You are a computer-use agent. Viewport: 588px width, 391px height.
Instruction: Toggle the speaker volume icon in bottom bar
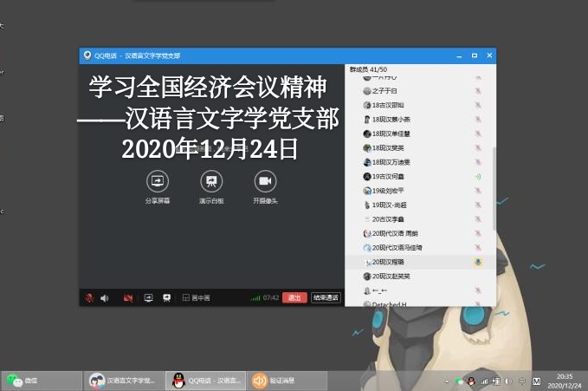click(x=105, y=297)
